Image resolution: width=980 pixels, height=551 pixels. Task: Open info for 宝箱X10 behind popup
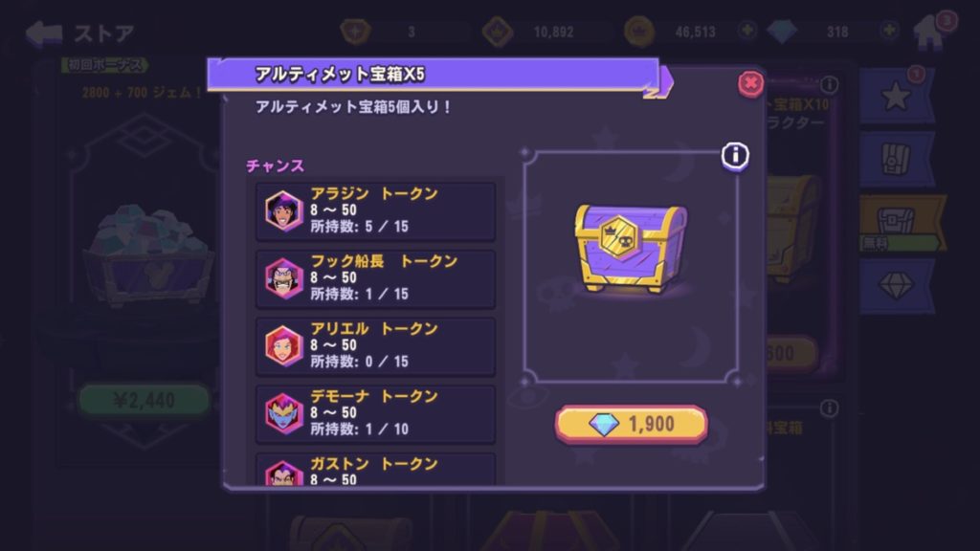(x=829, y=84)
